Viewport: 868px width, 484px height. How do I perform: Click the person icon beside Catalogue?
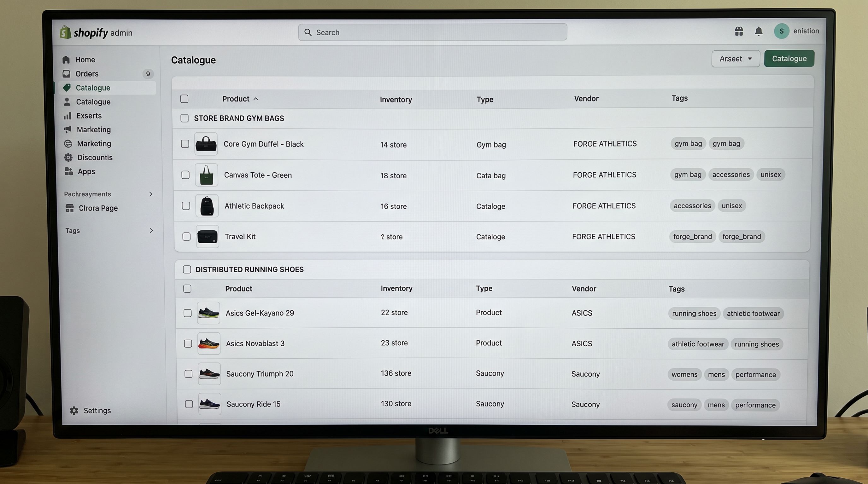point(67,101)
